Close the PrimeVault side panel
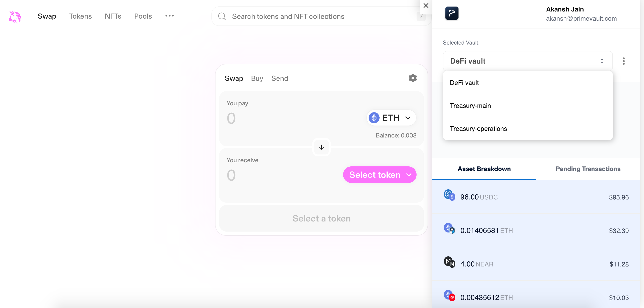Screen dimensions: 644x308 [426, 6]
